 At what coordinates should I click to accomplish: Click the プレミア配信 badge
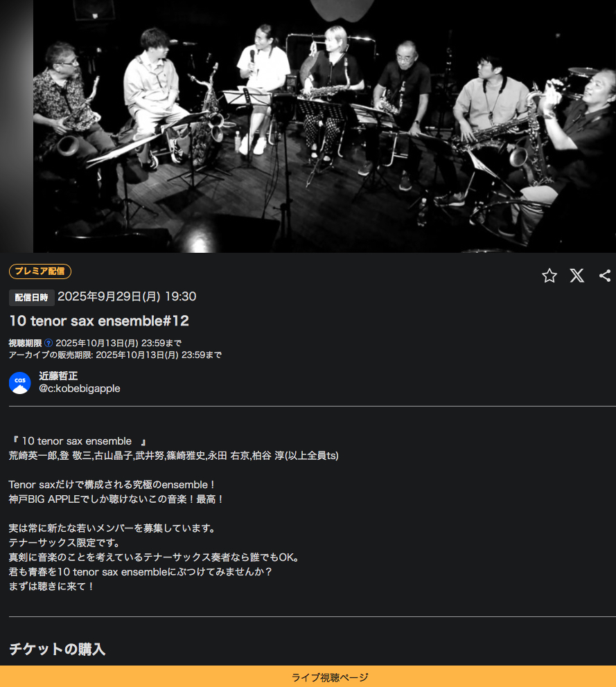(40, 271)
